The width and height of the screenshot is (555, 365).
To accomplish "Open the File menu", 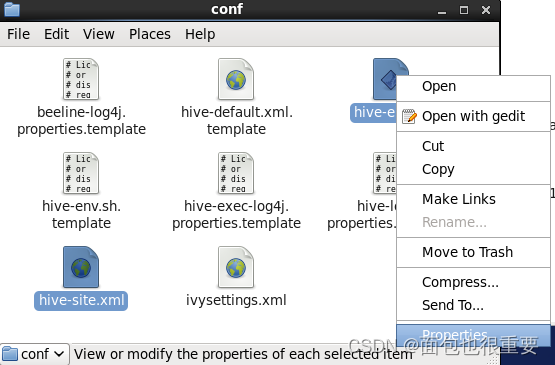I will point(18,34).
